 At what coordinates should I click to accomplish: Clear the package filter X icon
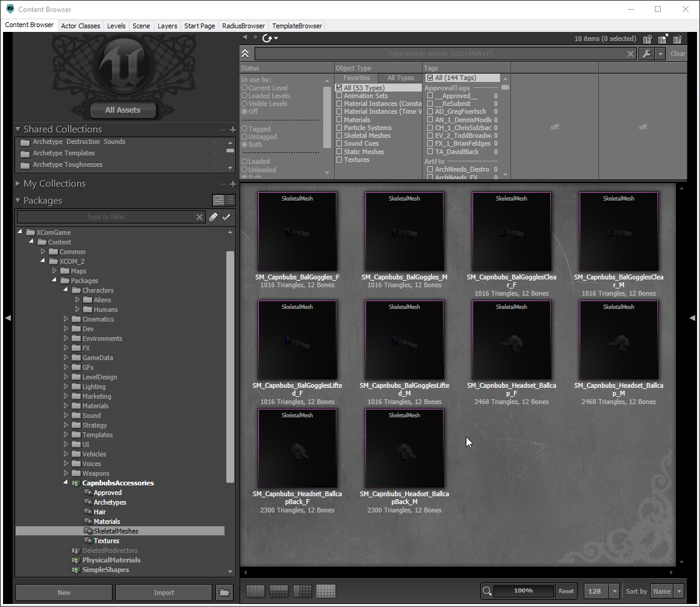click(x=200, y=217)
